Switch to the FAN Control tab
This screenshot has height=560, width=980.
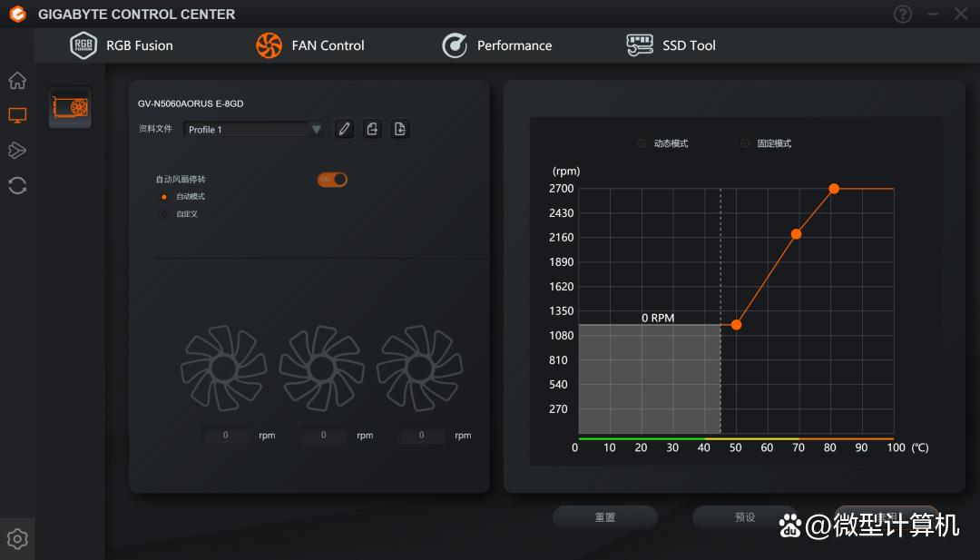point(310,45)
